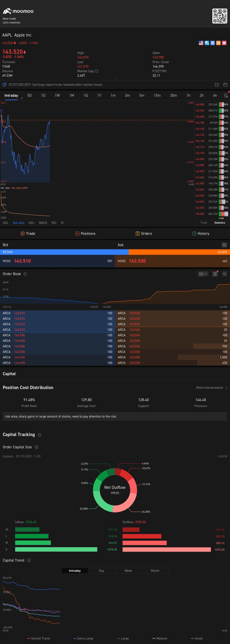Add earnings date to calendar
Viewport: 230px width, 644px height.
pyautogui.click(x=225, y=85)
